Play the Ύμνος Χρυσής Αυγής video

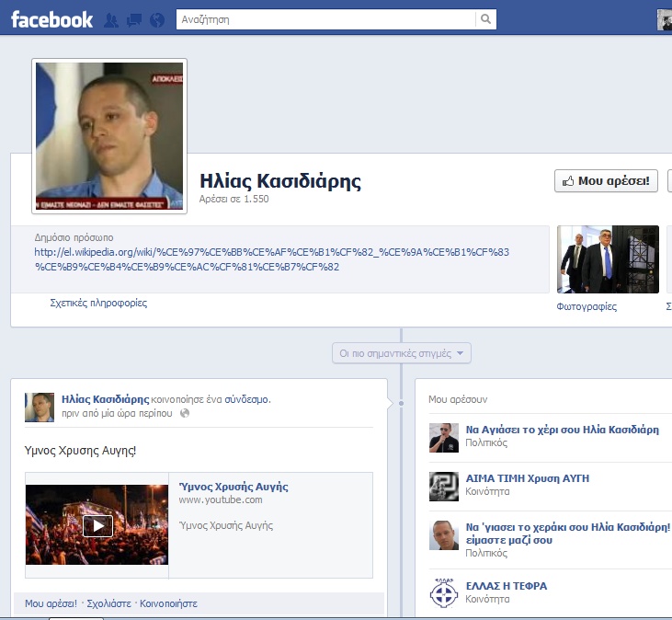(97, 525)
